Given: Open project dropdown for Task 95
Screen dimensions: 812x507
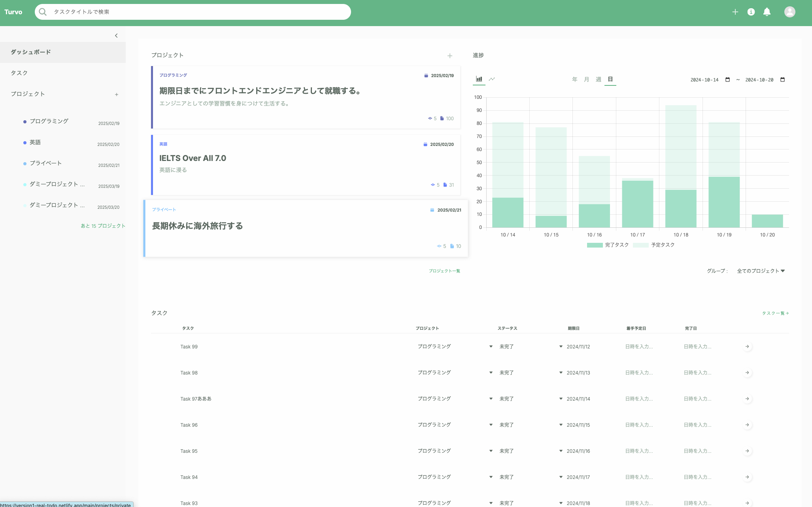Looking at the screenshot, I should 455,451.
